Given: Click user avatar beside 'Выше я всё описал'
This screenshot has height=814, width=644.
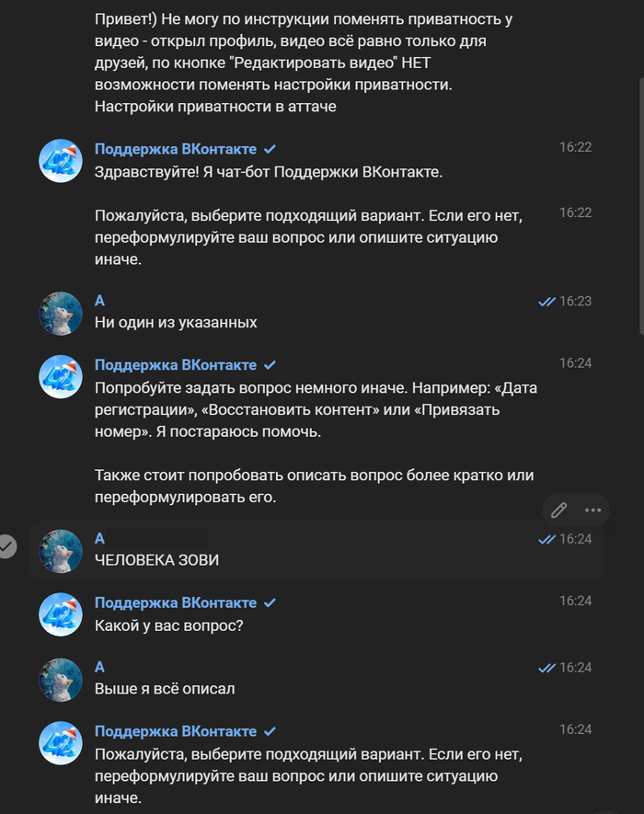Looking at the screenshot, I should click(x=61, y=680).
